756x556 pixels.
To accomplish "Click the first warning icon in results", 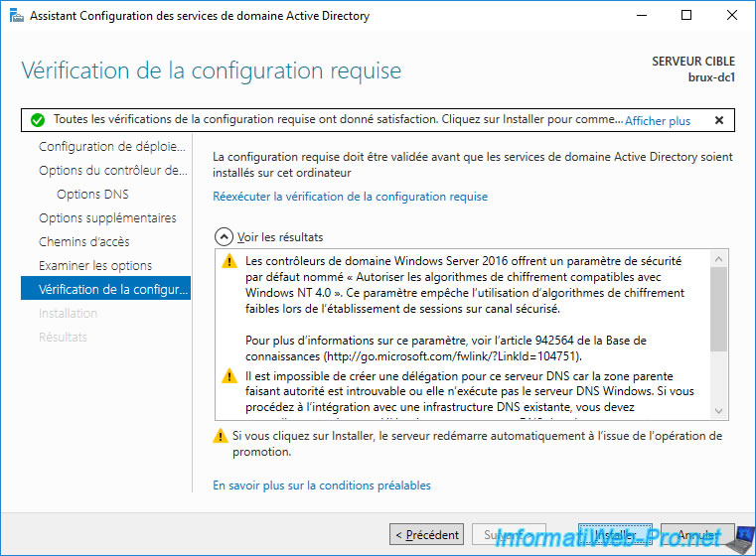I will [x=229, y=262].
